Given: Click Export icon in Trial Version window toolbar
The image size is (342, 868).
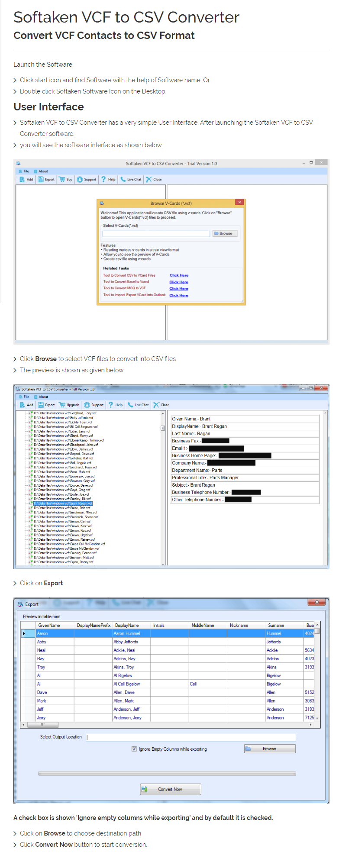Looking at the screenshot, I should pos(41,179).
